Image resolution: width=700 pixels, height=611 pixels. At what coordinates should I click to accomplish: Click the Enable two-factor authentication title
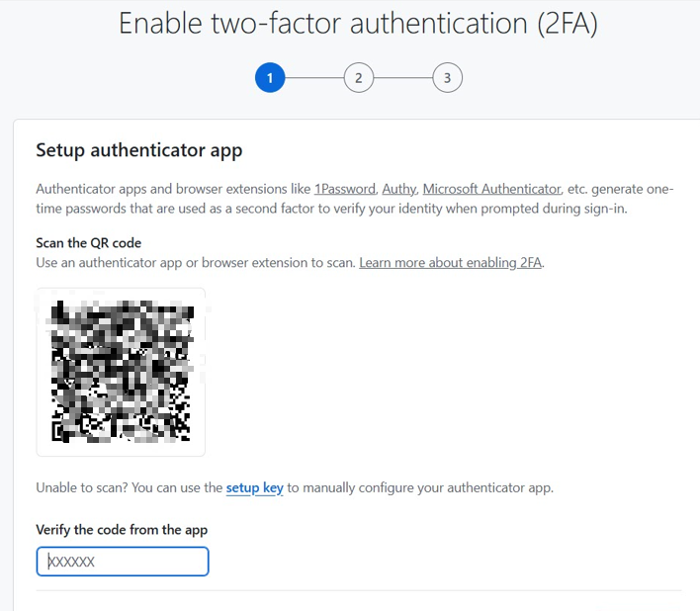(x=358, y=24)
